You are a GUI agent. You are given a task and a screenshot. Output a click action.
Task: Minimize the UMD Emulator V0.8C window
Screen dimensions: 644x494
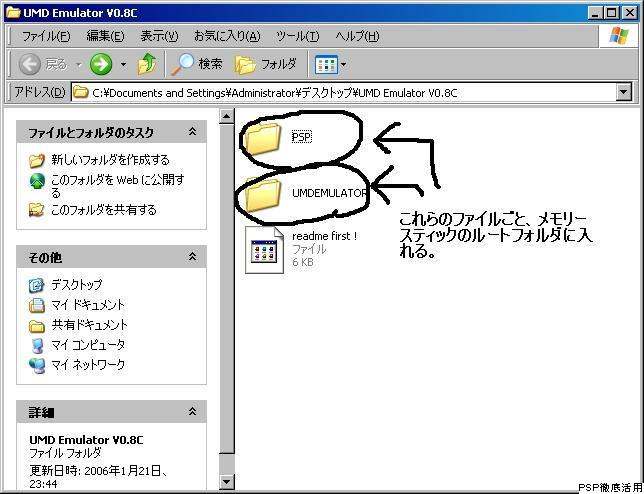(x=595, y=13)
